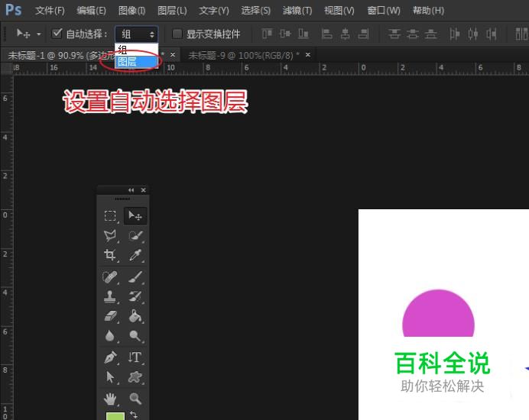Select the Brush tool
Screen dimensions: 529x420
pos(135,277)
